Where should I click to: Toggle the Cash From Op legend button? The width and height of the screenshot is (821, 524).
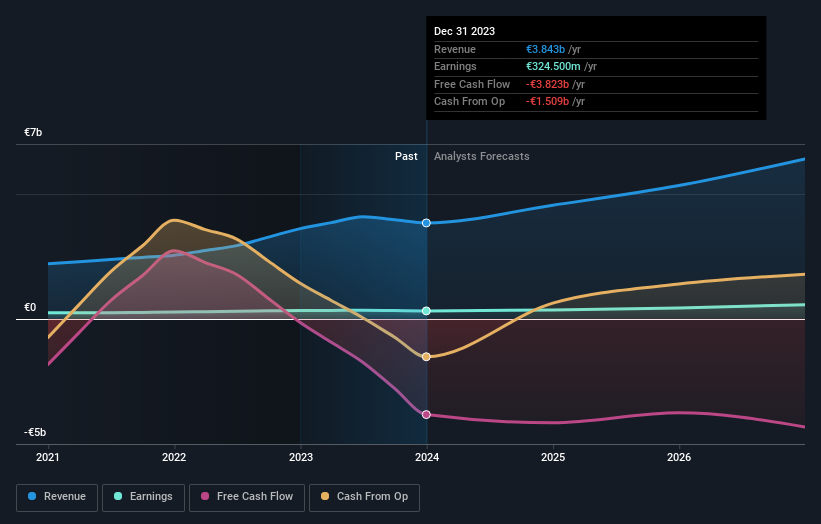click(364, 497)
